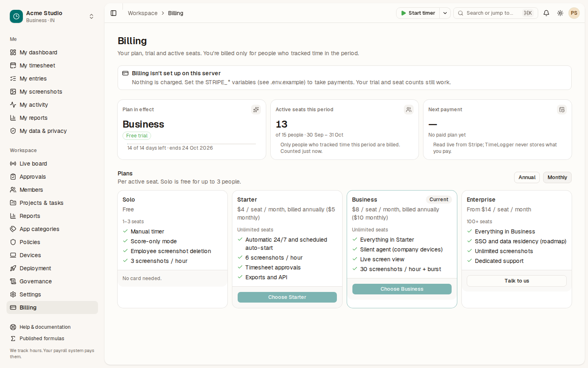Image resolution: width=588 pixels, height=368 pixels.
Task: Open My screenshots page
Action: (52, 92)
